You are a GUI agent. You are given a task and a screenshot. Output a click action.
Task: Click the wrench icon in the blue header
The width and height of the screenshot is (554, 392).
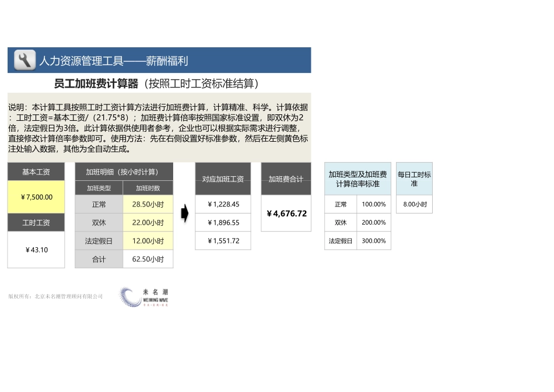point(24,60)
